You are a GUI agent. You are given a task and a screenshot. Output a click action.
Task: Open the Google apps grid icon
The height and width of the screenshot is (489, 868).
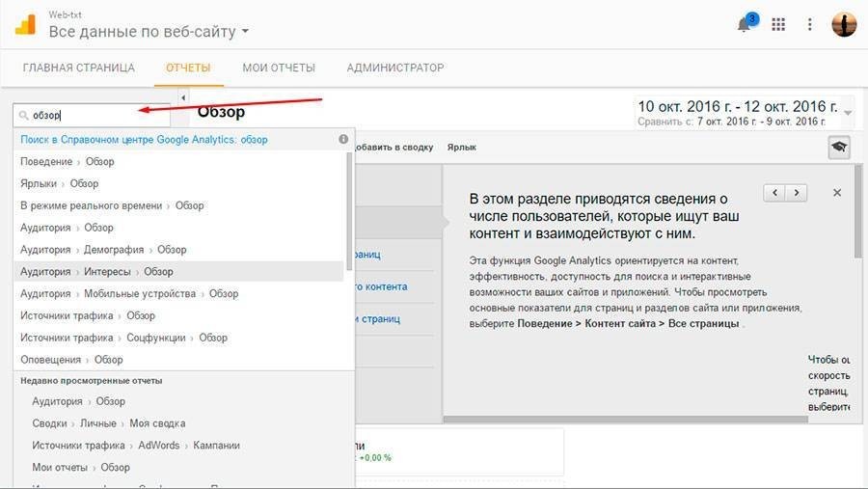pyautogui.click(x=778, y=24)
